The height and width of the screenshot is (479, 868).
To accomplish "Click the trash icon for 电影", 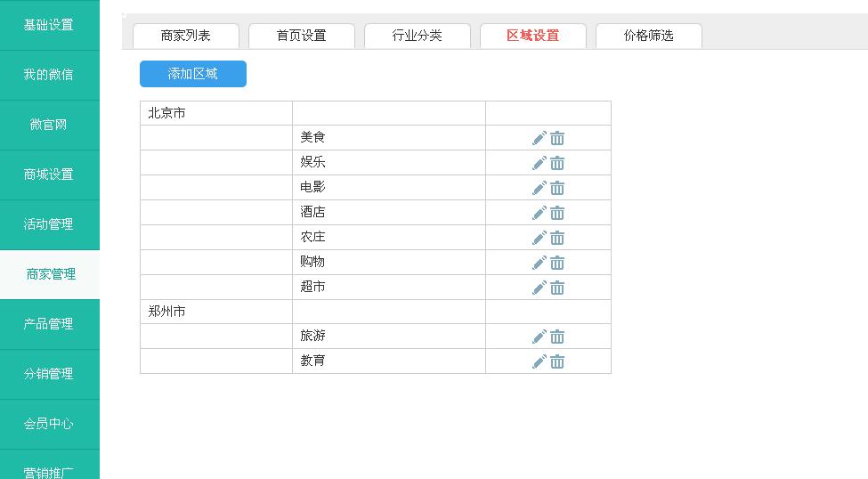I will coord(557,188).
